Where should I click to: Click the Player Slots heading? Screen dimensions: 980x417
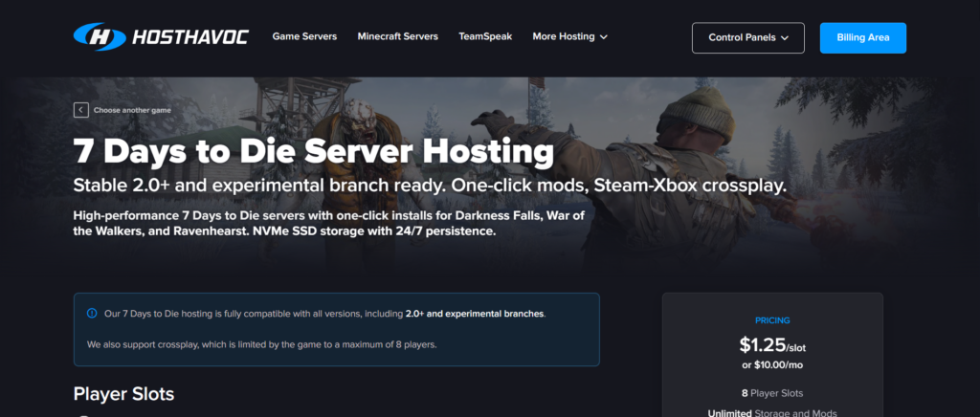click(123, 394)
